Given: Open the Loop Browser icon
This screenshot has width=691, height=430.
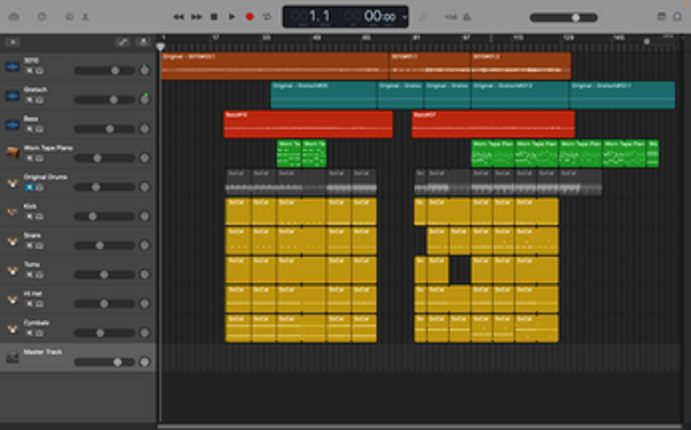Looking at the screenshot, I should point(678,17).
